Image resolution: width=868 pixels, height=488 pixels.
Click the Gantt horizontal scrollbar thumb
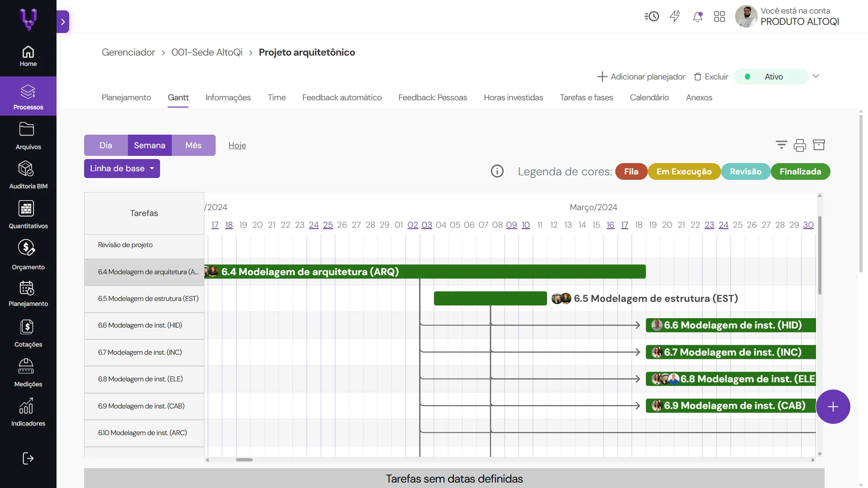244,460
